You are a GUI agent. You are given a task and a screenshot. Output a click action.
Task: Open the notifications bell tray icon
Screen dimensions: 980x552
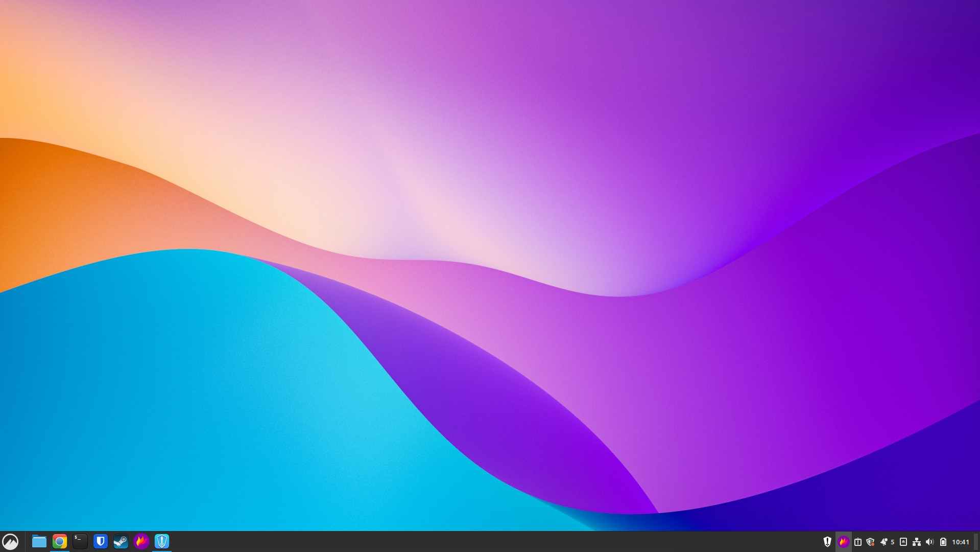tap(883, 542)
